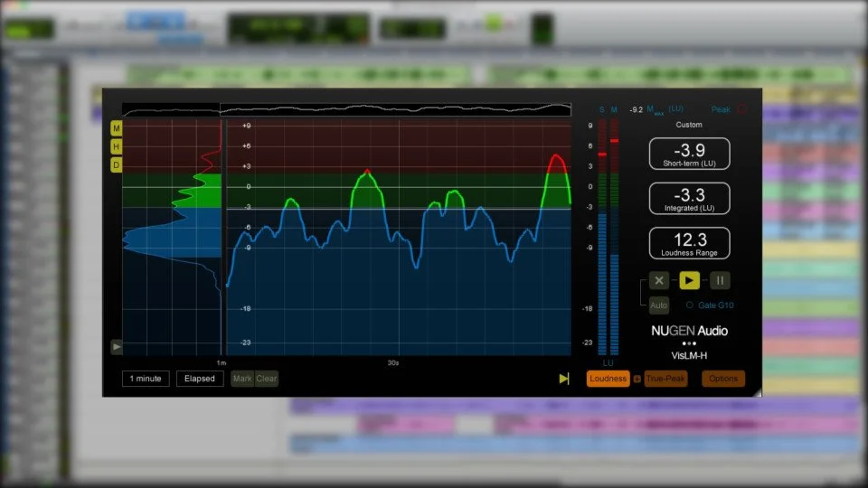Click the small arrow below the histogram
The image size is (868, 488).
(x=117, y=347)
